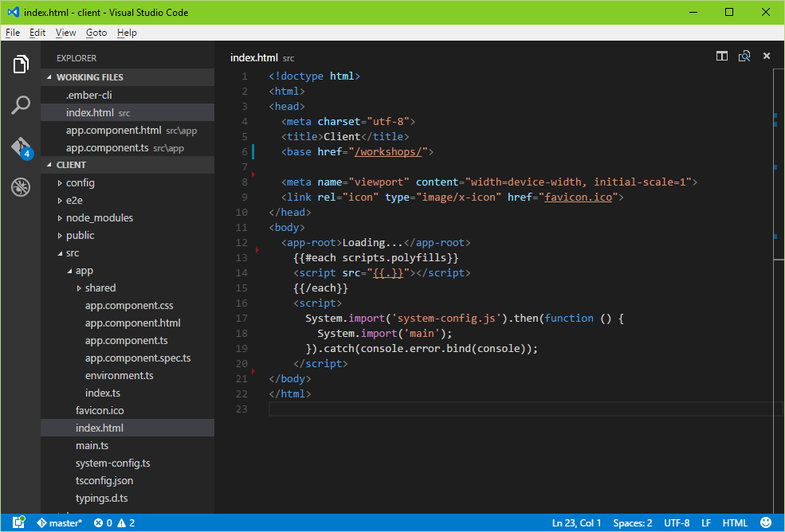
Task: Open the Help menu
Action: (x=127, y=33)
